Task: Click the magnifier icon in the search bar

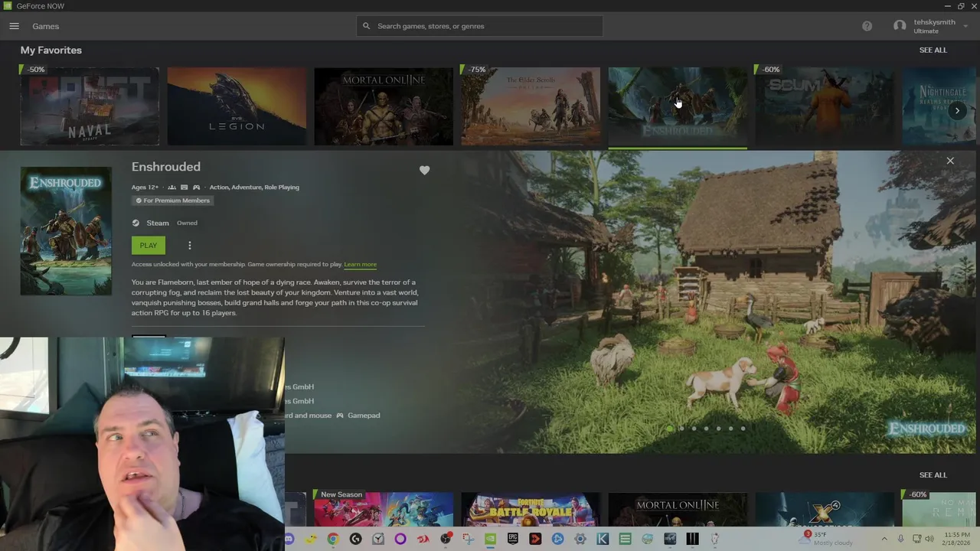Action: (x=367, y=26)
